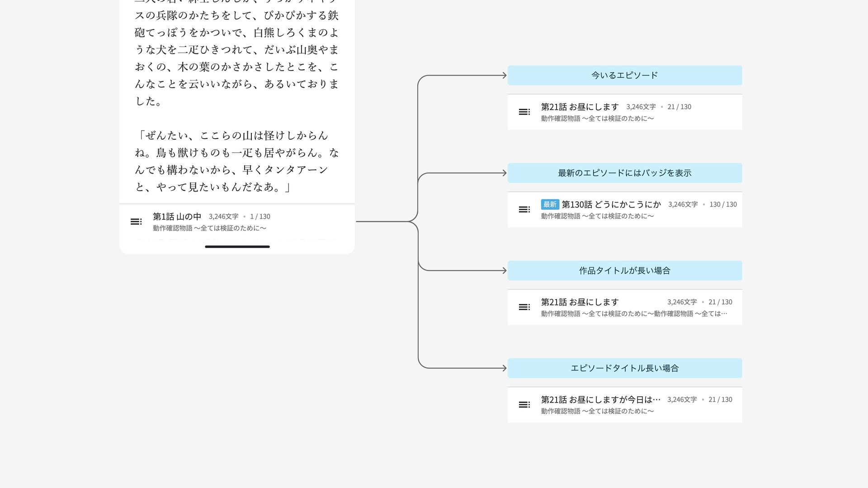Click the 130 / 130 episode counter
This screenshot has height=488, width=868.
point(723,205)
